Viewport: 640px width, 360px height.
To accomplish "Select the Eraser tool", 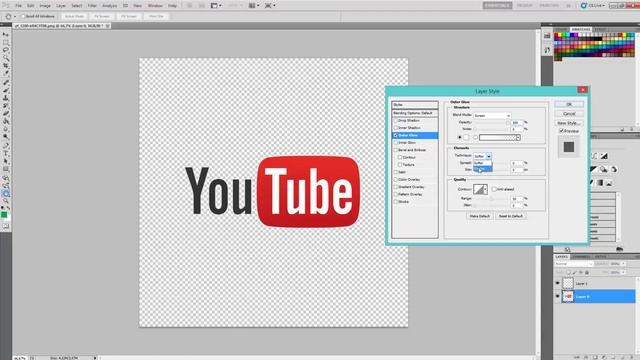I will 6,114.
